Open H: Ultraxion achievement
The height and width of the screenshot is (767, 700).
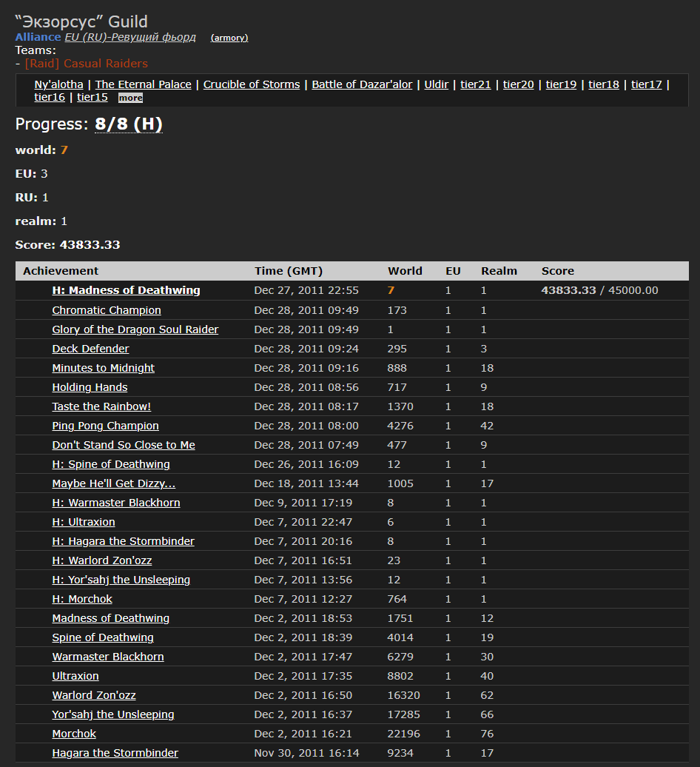click(84, 522)
